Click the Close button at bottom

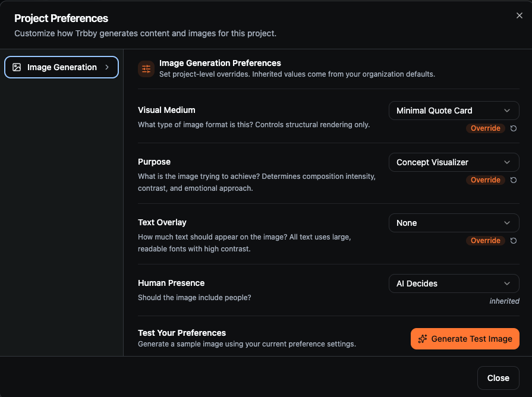tap(498, 378)
